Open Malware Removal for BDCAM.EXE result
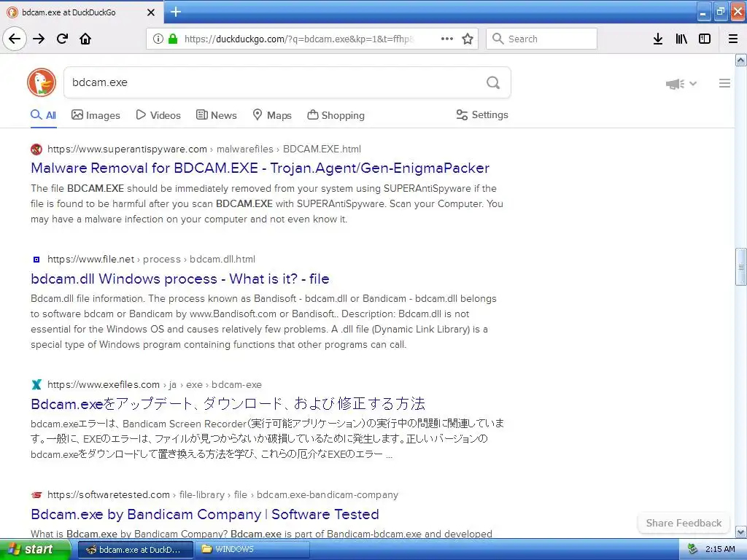 [260, 168]
